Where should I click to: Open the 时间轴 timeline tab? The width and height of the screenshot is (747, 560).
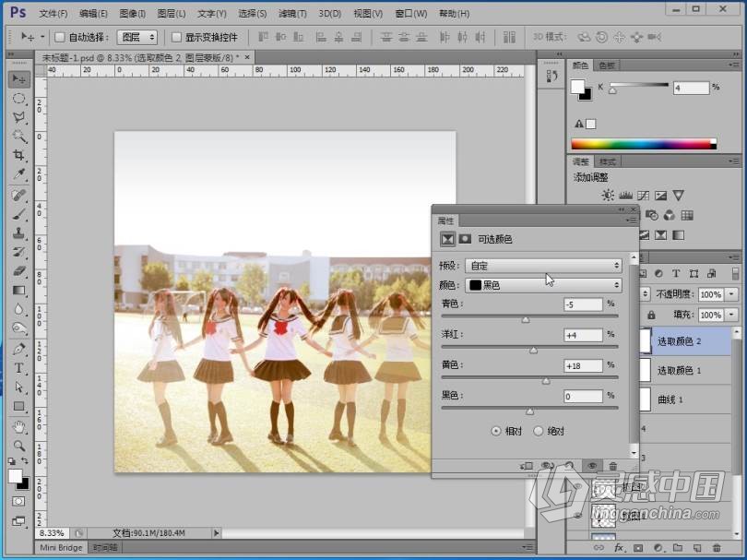tap(105, 548)
